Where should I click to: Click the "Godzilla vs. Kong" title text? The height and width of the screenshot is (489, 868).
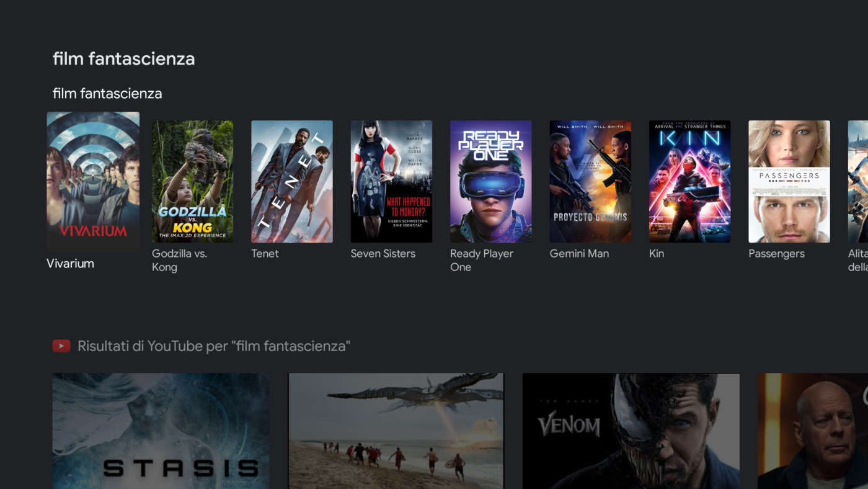(x=180, y=261)
